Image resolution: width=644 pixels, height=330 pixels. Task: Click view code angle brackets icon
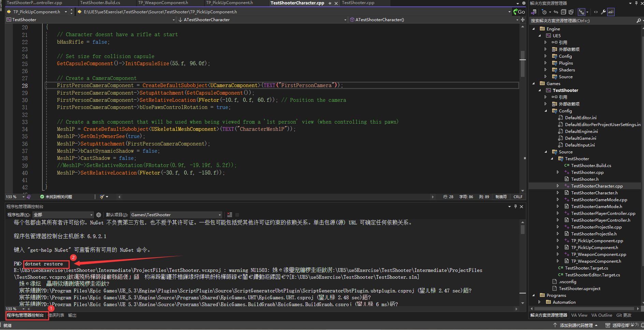(x=596, y=12)
